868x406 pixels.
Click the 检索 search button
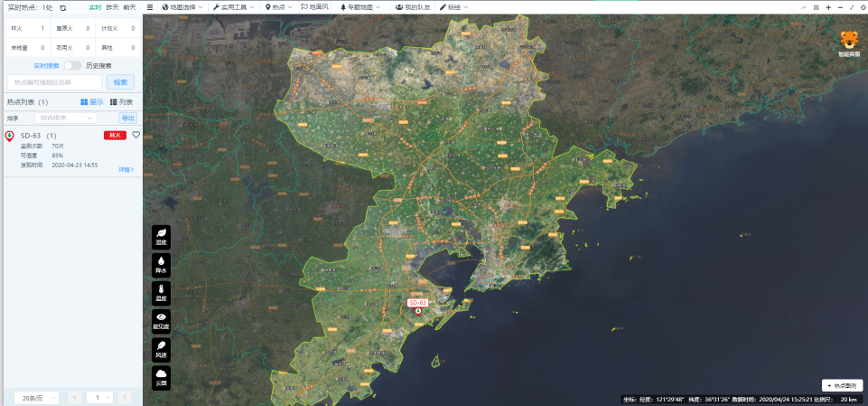(x=120, y=82)
